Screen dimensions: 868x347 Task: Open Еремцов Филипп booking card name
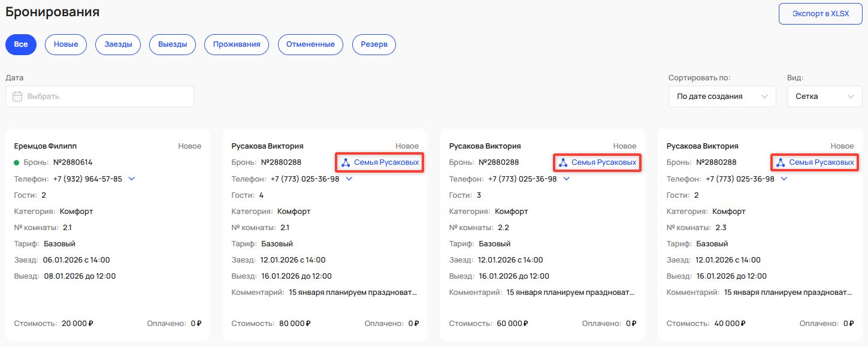[46, 146]
